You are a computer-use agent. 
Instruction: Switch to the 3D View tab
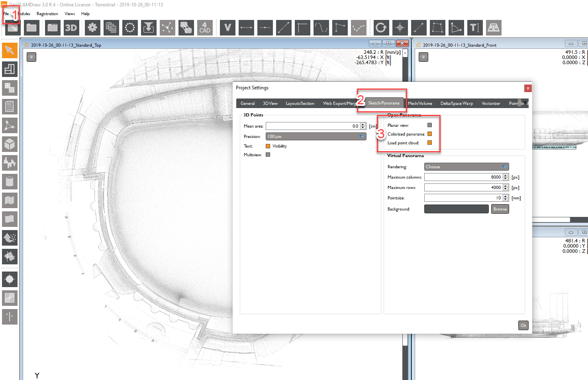[x=270, y=103]
